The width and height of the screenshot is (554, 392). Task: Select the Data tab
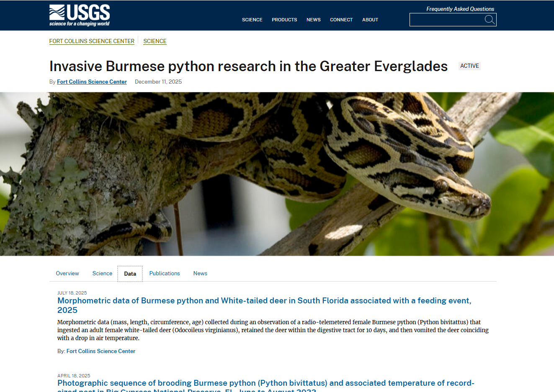tap(130, 274)
